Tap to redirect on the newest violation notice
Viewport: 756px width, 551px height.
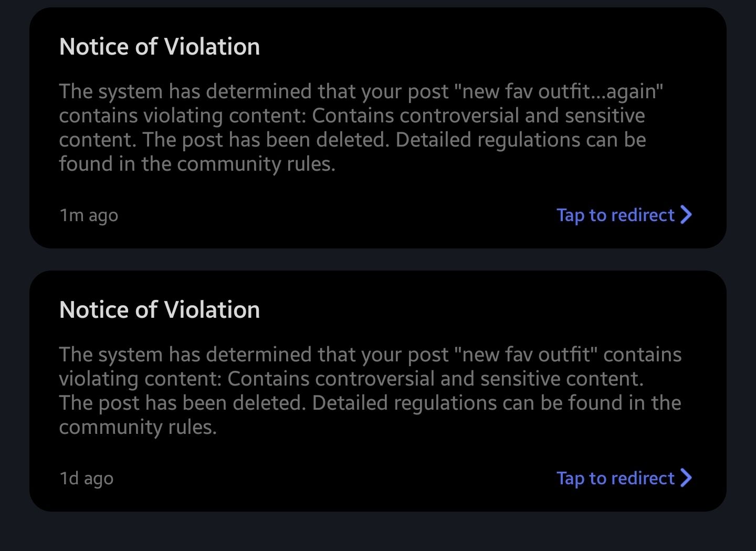(615, 215)
